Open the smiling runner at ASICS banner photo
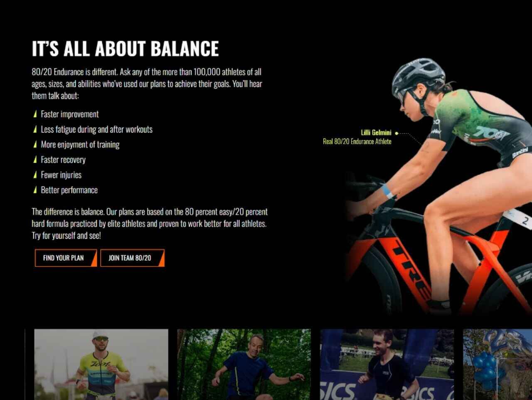The image size is (532, 400). click(x=387, y=364)
